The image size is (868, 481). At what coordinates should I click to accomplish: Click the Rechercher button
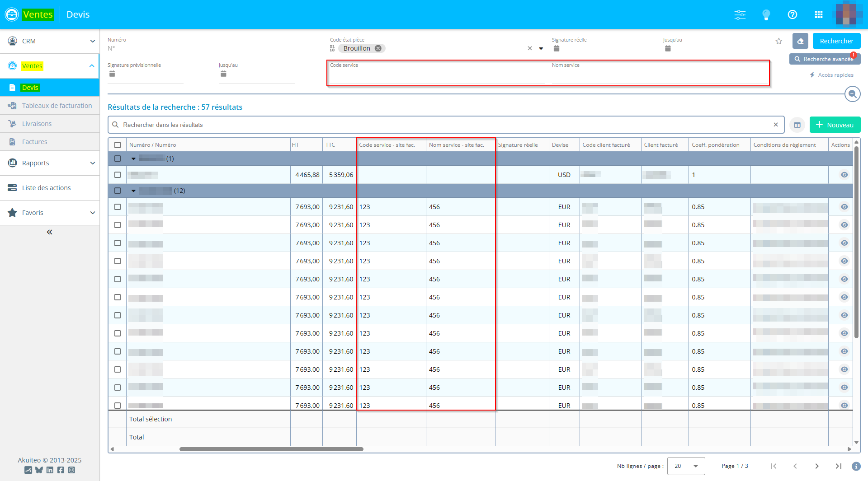pyautogui.click(x=836, y=41)
